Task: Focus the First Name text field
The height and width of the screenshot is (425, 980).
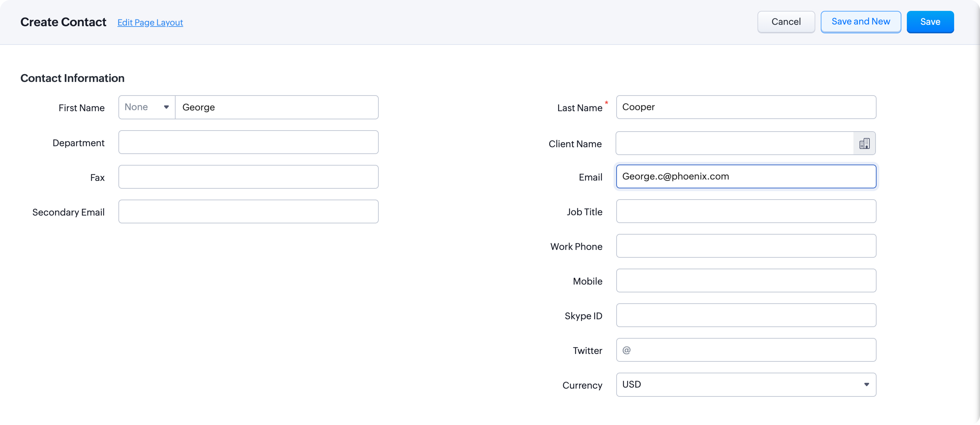Action: coord(277,107)
